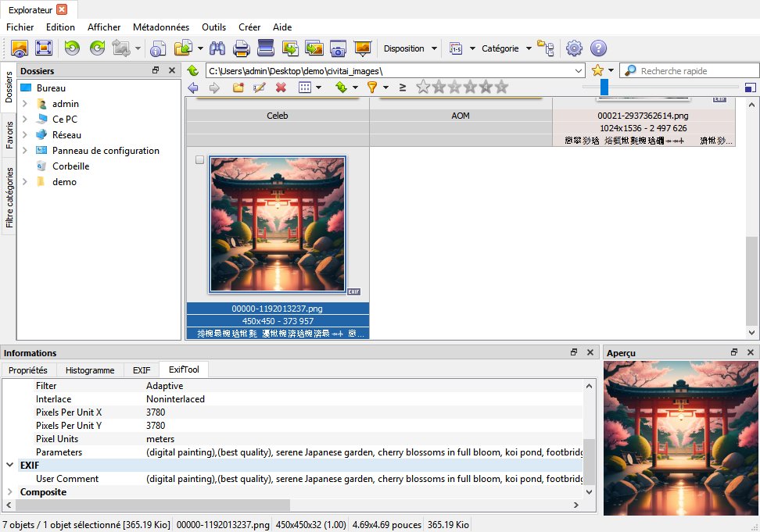
Task: Toggle the 4-star rating filter
Action: [486, 87]
